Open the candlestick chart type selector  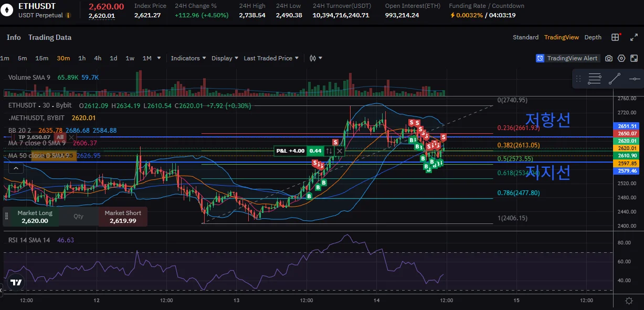click(316, 58)
